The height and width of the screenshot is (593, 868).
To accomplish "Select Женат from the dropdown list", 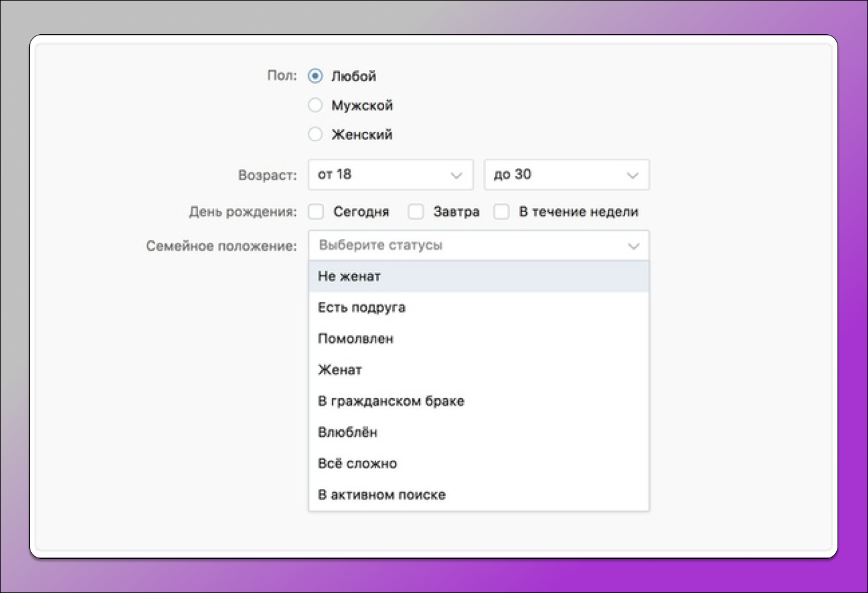I will (339, 370).
